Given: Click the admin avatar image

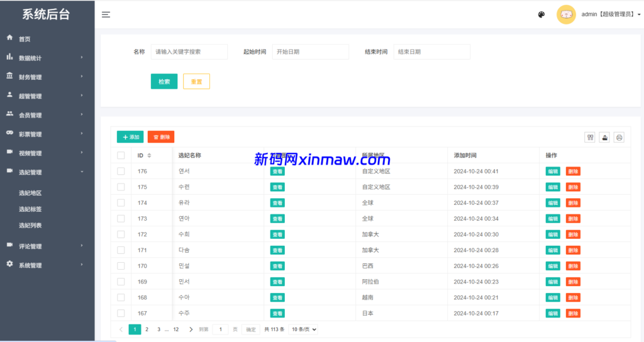Looking at the screenshot, I should 566,14.
